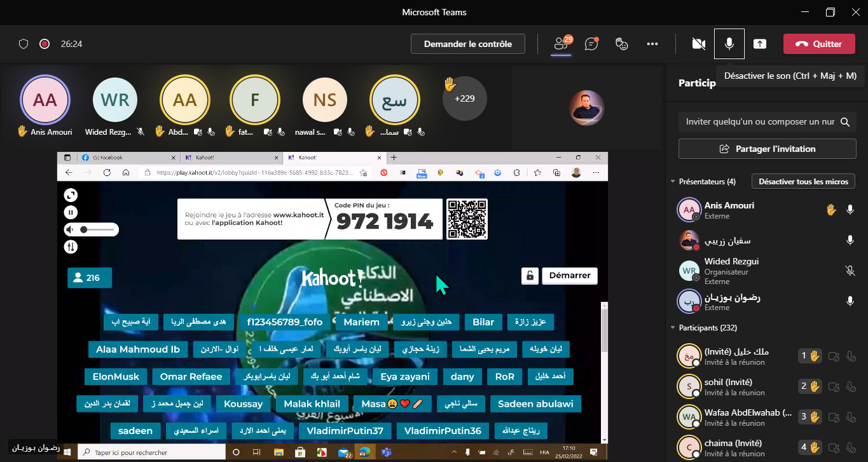Click raised hand number 1 for ملك خليل
This screenshot has width=868, height=462.
point(810,356)
